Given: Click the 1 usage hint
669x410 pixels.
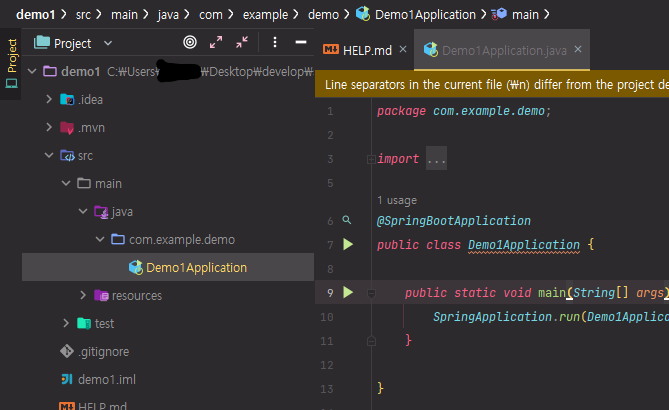Looking at the screenshot, I should pyautogui.click(x=397, y=200).
